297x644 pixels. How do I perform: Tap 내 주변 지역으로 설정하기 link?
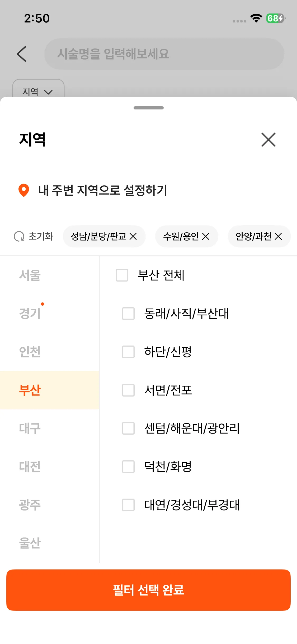[x=102, y=190]
